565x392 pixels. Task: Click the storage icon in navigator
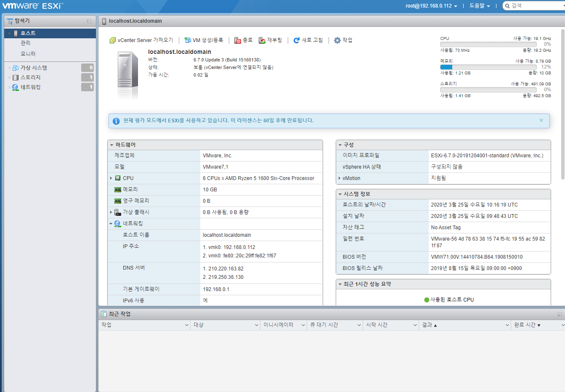coord(16,77)
